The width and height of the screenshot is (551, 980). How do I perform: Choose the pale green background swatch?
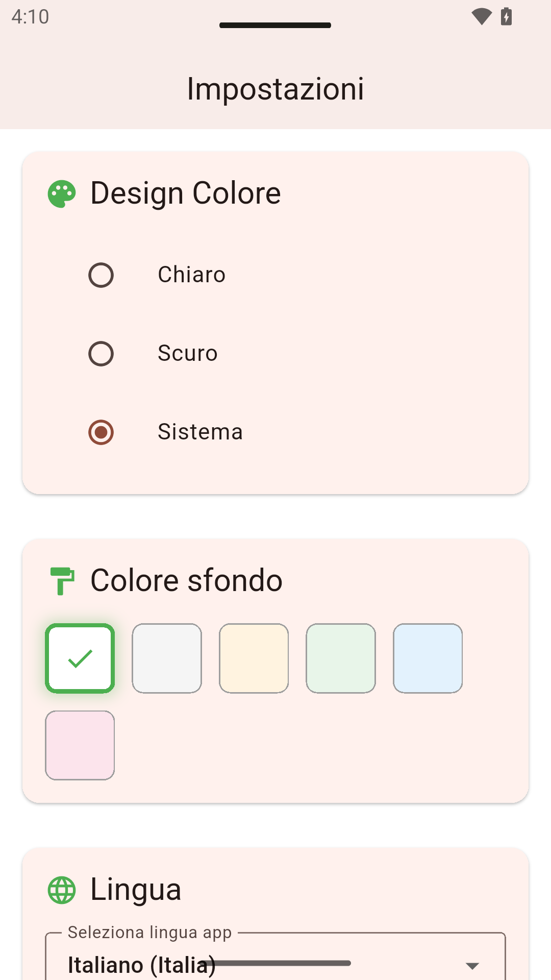click(341, 658)
